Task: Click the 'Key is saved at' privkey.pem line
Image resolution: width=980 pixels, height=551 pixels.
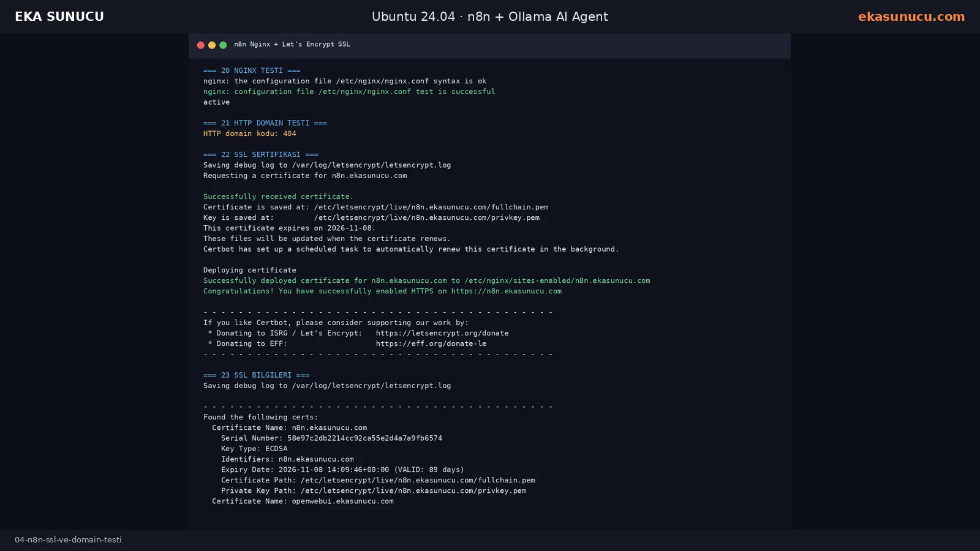Action: pos(371,217)
